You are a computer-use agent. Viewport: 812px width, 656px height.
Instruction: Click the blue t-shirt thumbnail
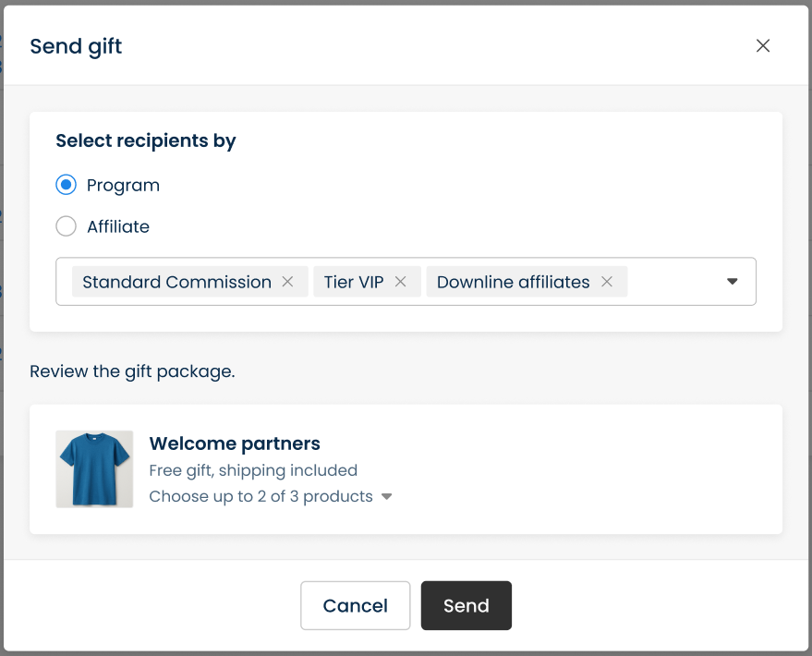coord(94,468)
